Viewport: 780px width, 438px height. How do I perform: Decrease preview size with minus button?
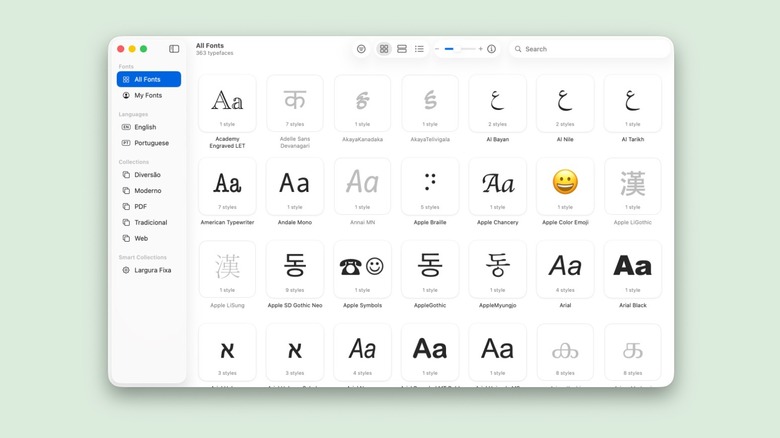click(x=437, y=49)
